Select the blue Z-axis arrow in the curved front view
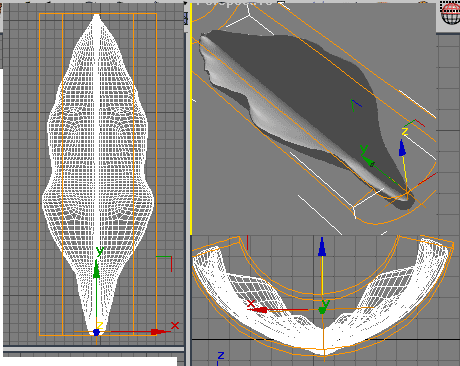 pyautogui.click(x=322, y=247)
